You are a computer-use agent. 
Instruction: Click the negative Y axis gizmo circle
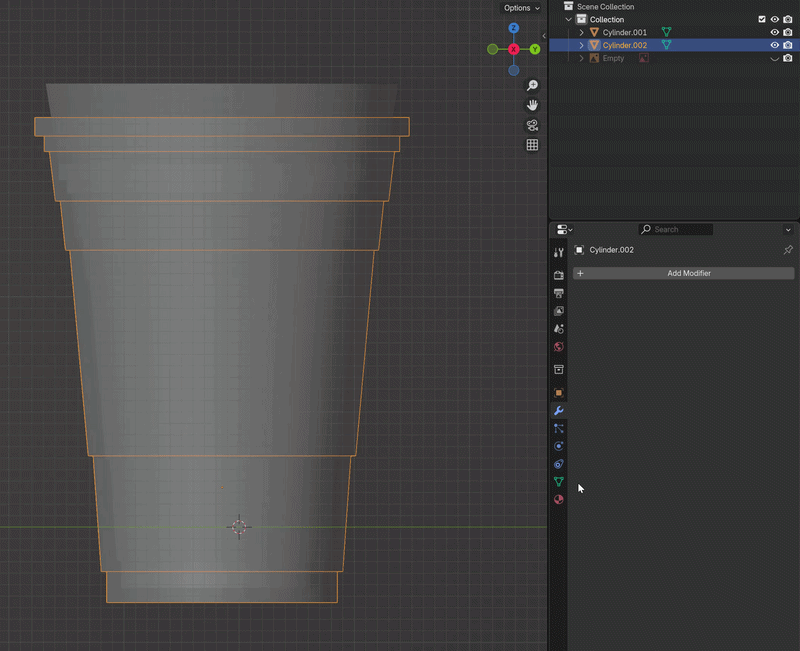point(492,49)
